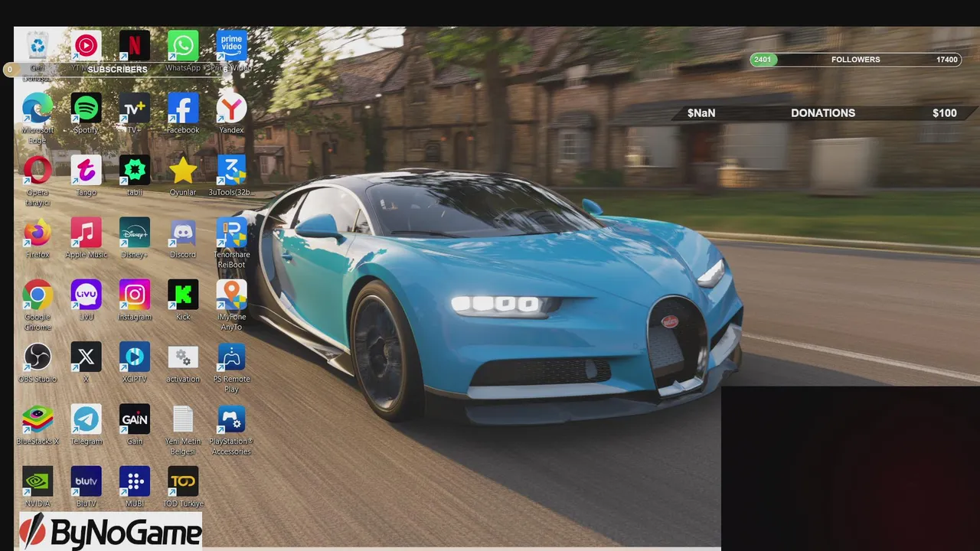The image size is (980, 551).
Task: Open the Netflix desktop shortcut
Action: point(135,46)
